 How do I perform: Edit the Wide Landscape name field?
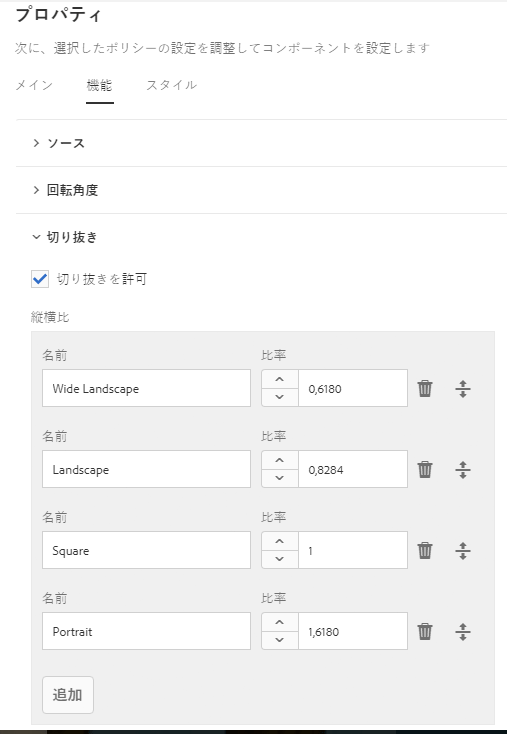pyautogui.click(x=147, y=388)
